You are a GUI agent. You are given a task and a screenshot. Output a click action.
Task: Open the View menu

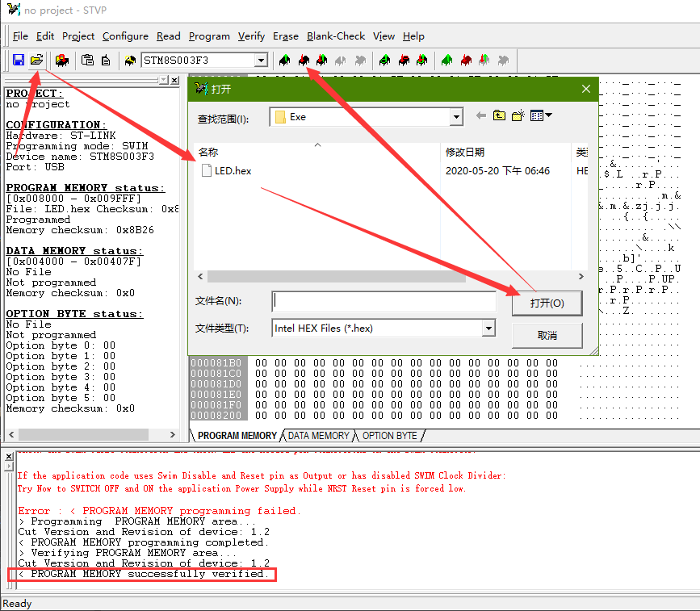(384, 36)
